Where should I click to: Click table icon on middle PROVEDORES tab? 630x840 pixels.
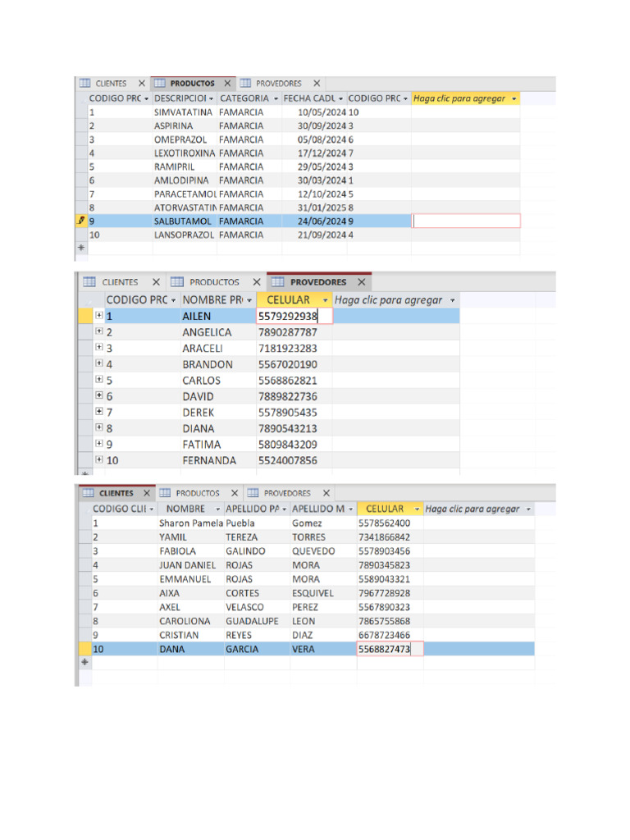(277, 282)
